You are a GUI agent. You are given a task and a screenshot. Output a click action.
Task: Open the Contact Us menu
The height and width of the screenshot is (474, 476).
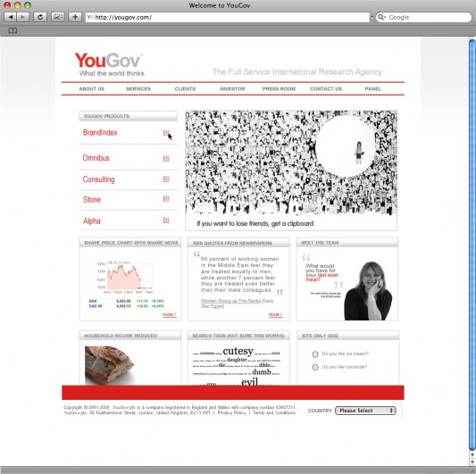(x=326, y=89)
